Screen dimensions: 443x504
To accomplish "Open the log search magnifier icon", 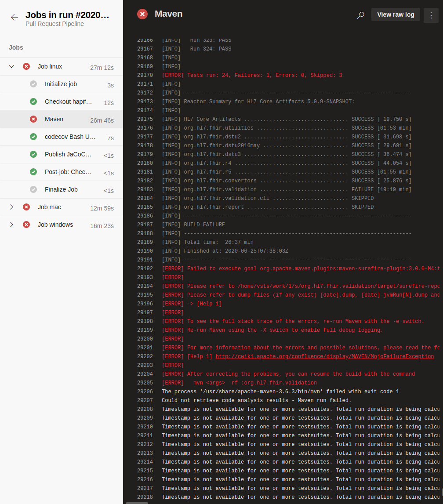I will pyautogui.click(x=361, y=15).
